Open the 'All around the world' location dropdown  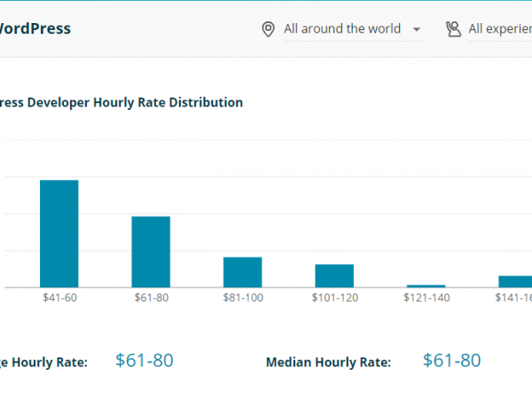pos(342,29)
